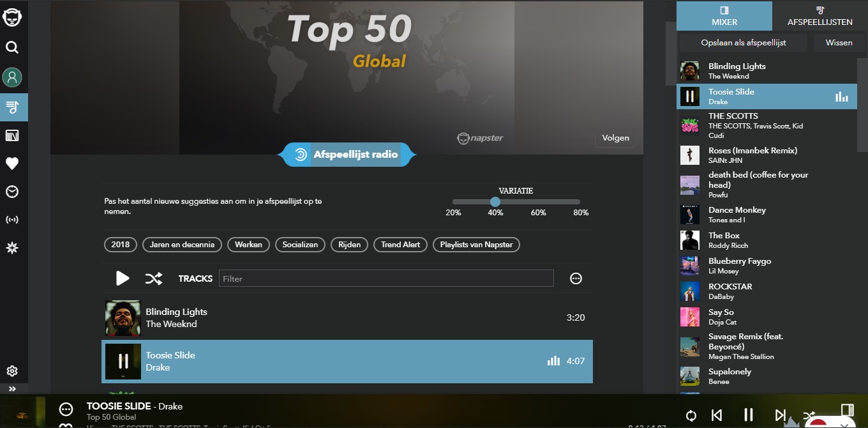
Task: Play all tracks with the play icon
Action: point(123,279)
